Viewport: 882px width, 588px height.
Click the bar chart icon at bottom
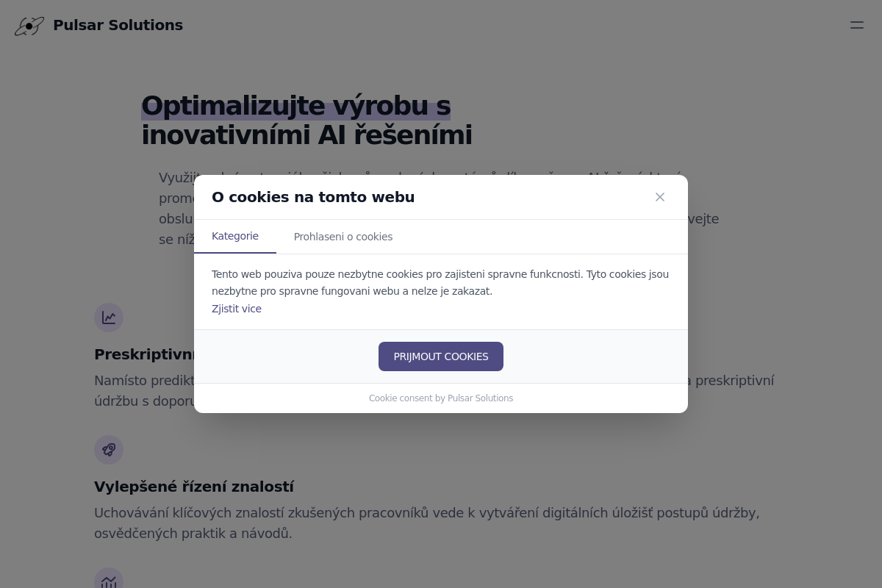tap(109, 581)
